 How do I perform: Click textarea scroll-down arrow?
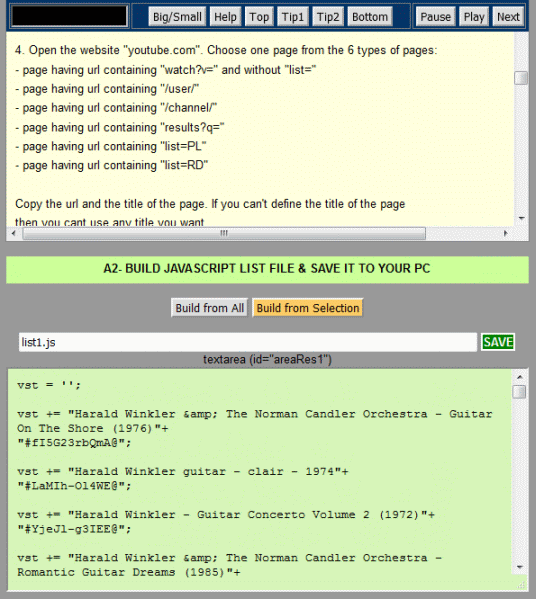520,567
